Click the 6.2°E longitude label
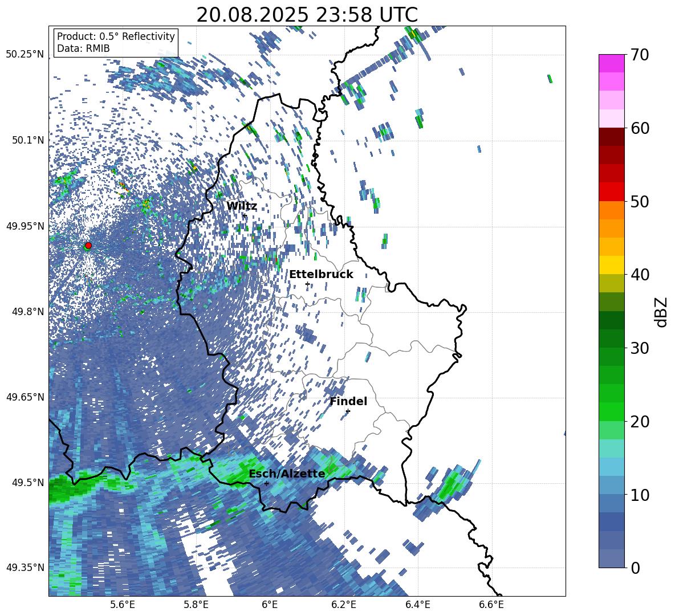 coord(344,605)
